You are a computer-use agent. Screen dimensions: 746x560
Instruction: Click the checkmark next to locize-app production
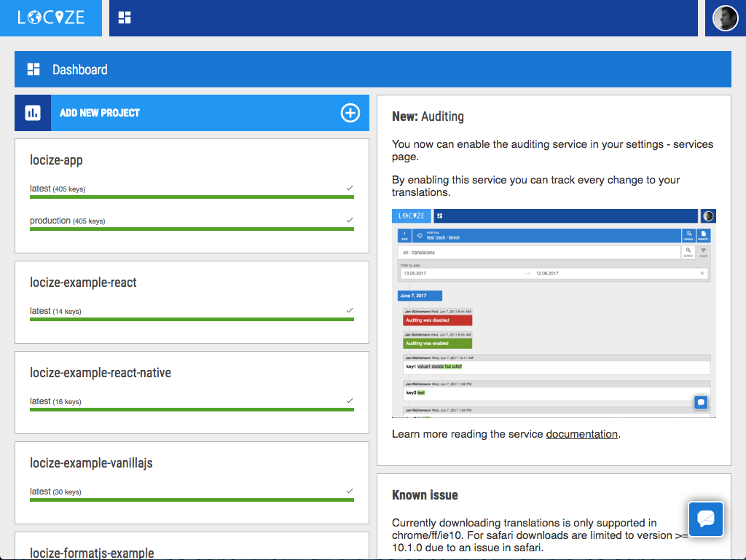click(350, 220)
